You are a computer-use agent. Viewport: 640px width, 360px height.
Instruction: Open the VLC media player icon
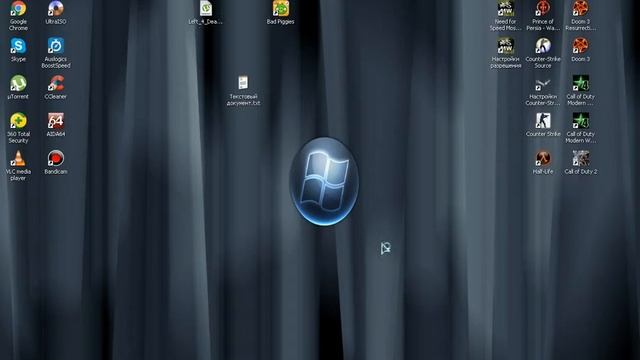tap(18, 158)
